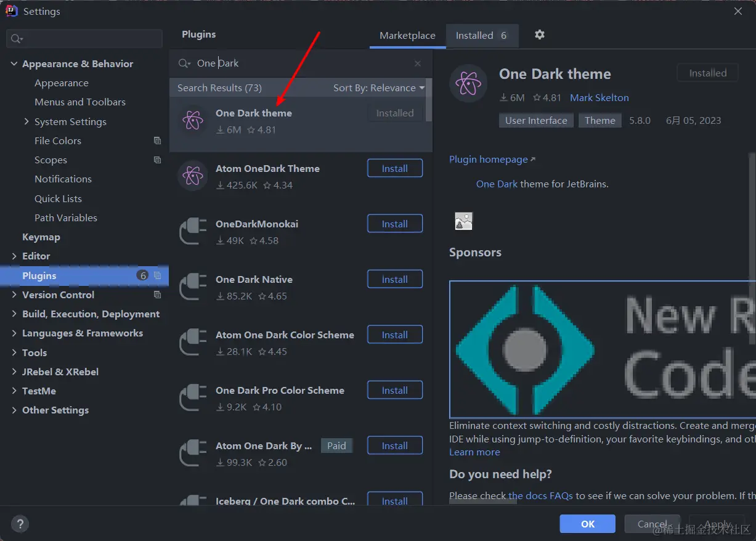The width and height of the screenshot is (756, 541).
Task: Install One Dark Native plugin
Action: tap(395, 279)
